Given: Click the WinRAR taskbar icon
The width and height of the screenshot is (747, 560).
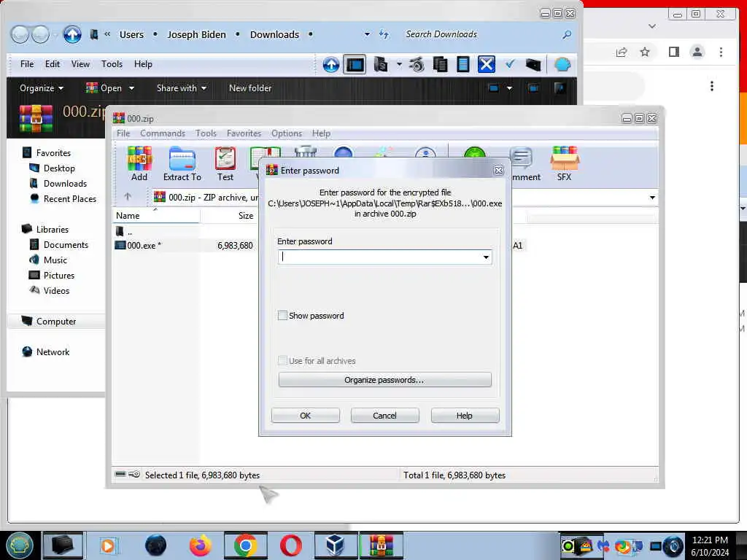Looking at the screenshot, I should pyautogui.click(x=381, y=545).
